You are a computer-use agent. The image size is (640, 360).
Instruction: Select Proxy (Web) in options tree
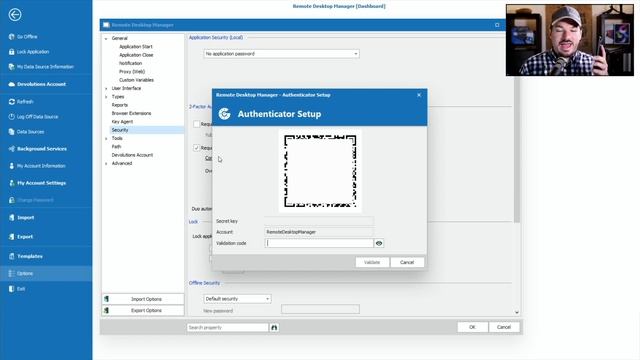132,72
